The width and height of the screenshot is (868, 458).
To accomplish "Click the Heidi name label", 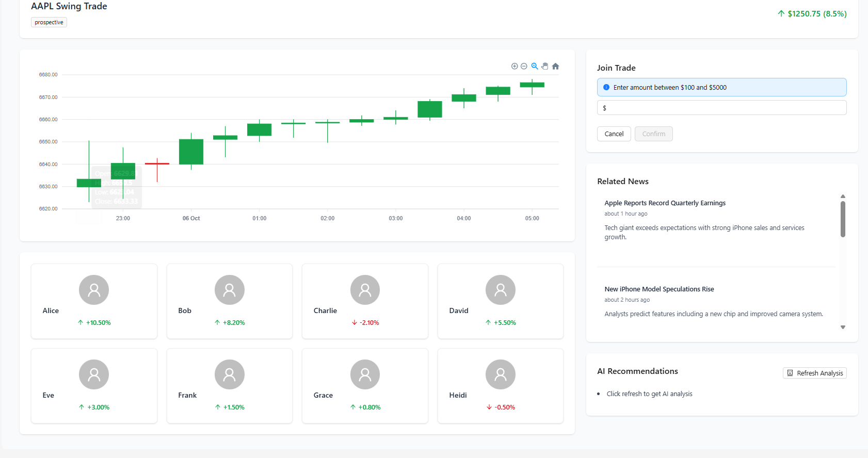I will [458, 395].
